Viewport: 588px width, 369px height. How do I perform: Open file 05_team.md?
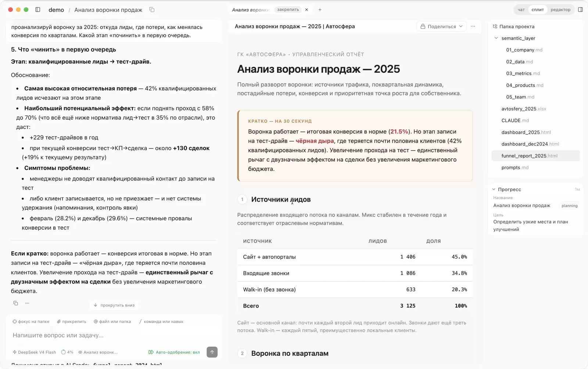click(x=520, y=97)
